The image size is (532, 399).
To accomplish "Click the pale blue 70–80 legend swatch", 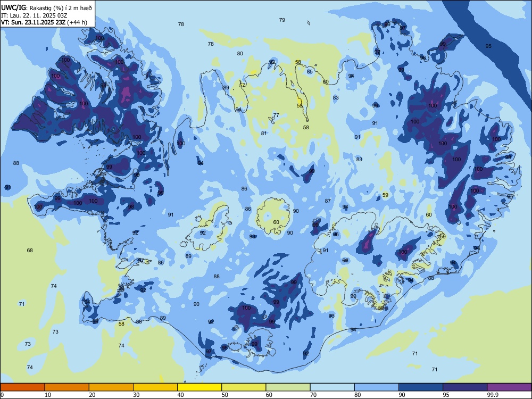I will click(332, 387).
